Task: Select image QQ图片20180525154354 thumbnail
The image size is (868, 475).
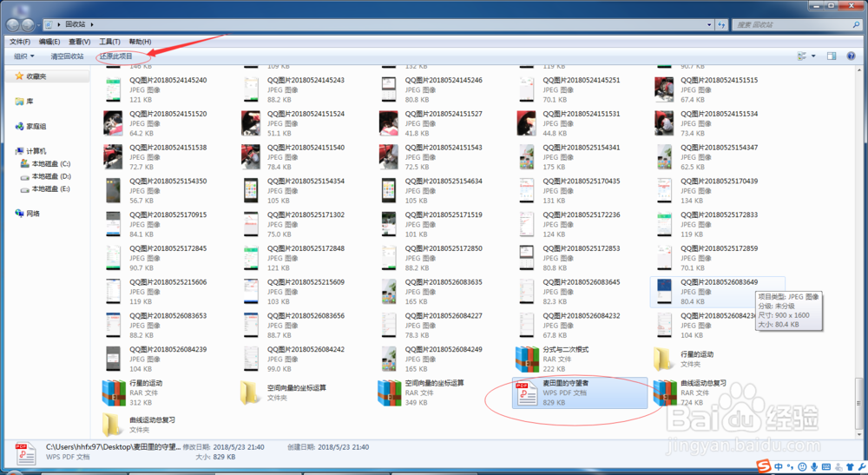Action: pyautogui.click(x=251, y=191)
